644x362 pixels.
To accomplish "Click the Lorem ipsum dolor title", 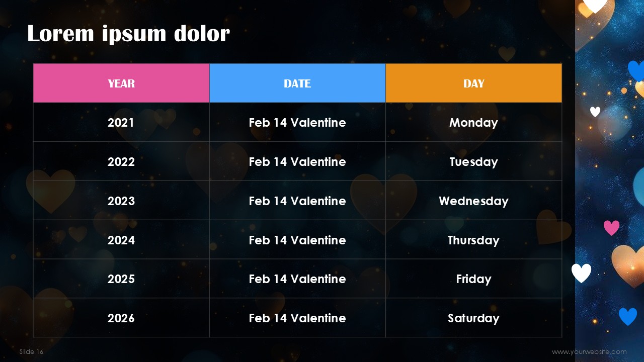I will tap(128, 34).
